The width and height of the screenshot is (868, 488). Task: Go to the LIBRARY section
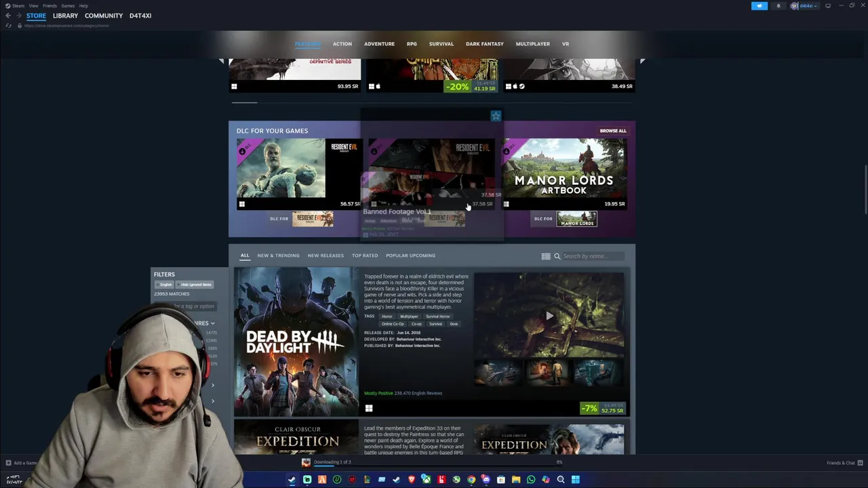(x=65, y=16)
